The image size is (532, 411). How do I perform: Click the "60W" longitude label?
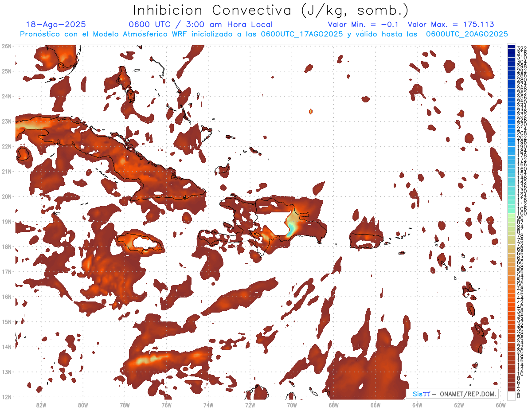click(501, 405)
